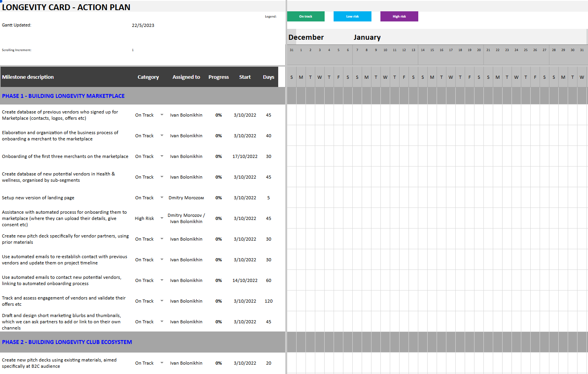Expand category dropdown for High Risk row
Screen dimensions: 588x374
pyautogui.click(x=162, y=218)
